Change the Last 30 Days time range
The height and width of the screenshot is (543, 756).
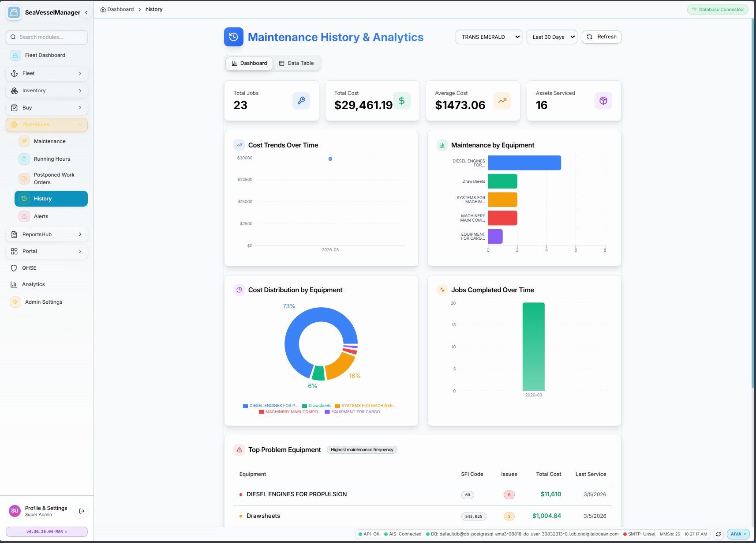551,37
